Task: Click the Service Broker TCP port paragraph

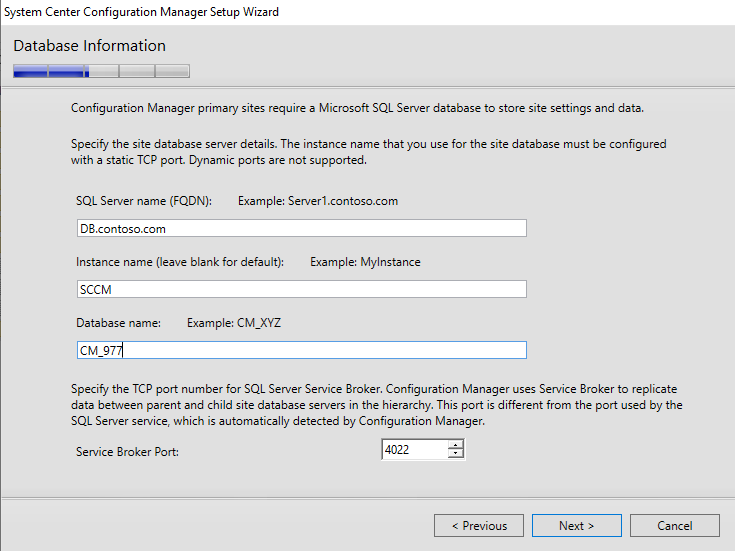Action: (x=376, y=405)
